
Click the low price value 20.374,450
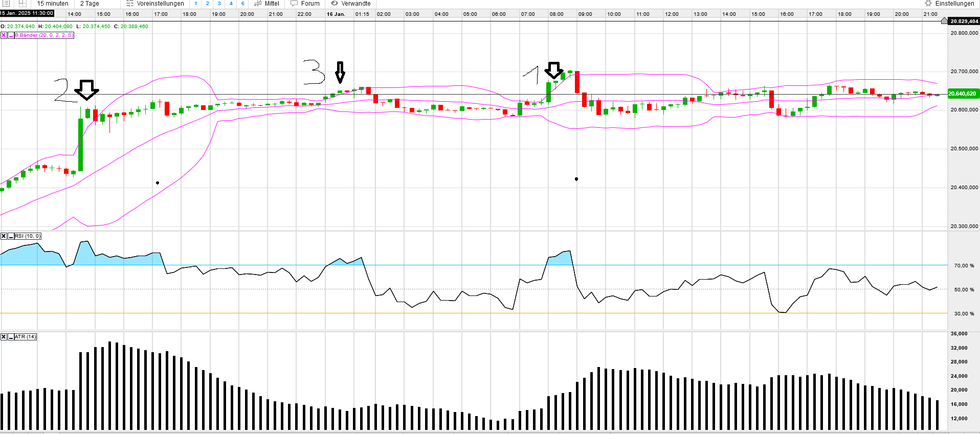[97, 27]
